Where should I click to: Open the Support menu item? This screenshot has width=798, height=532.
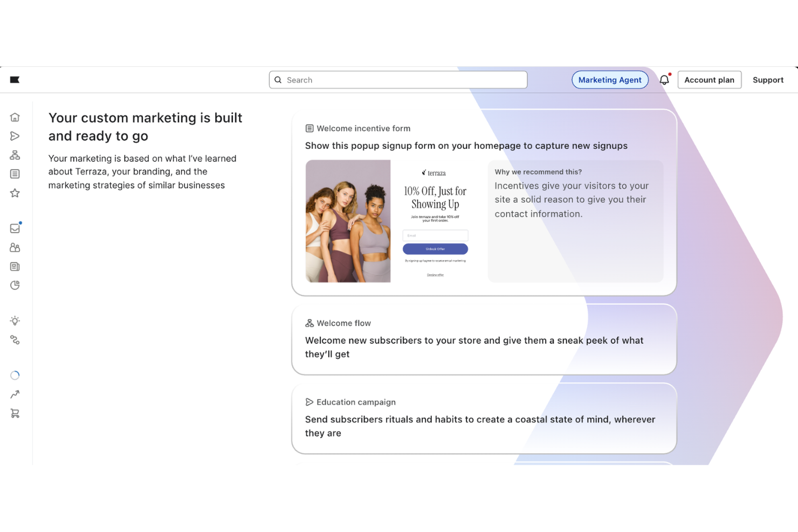point(768,79)
